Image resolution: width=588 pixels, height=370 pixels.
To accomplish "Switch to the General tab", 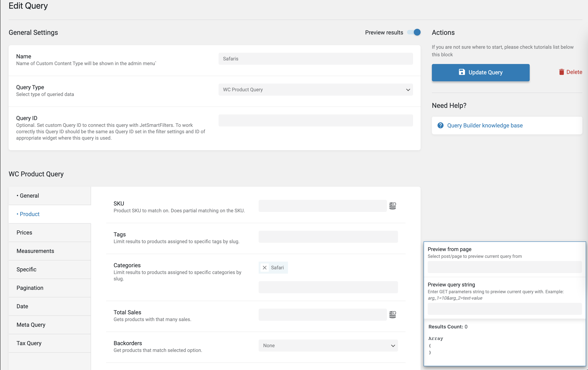I will (29, 196).
